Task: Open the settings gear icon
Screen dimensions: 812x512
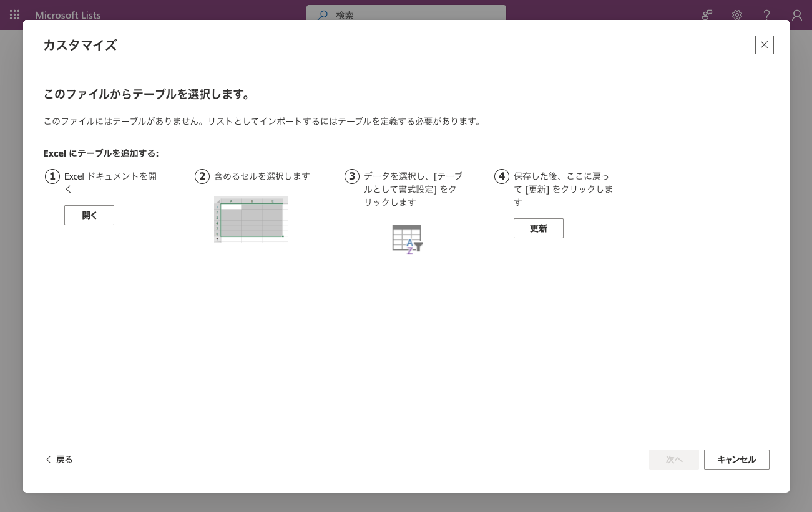Action: point(737,15)
